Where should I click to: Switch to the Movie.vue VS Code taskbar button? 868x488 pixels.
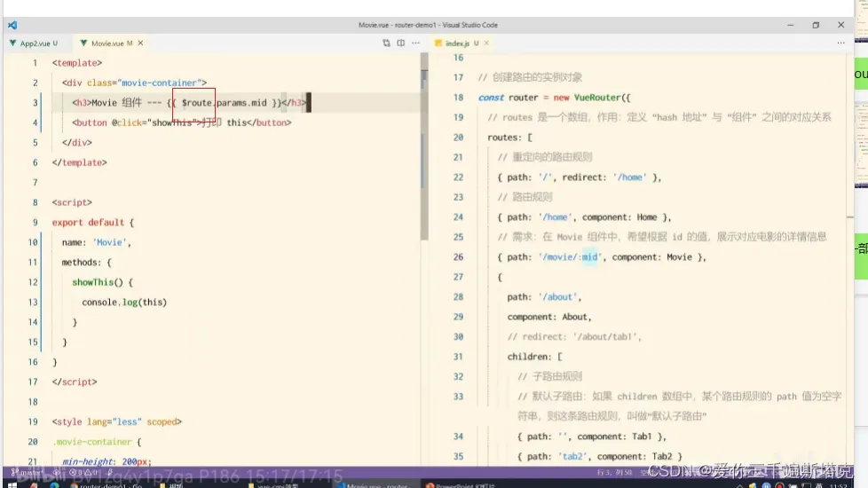pos(376,484)
